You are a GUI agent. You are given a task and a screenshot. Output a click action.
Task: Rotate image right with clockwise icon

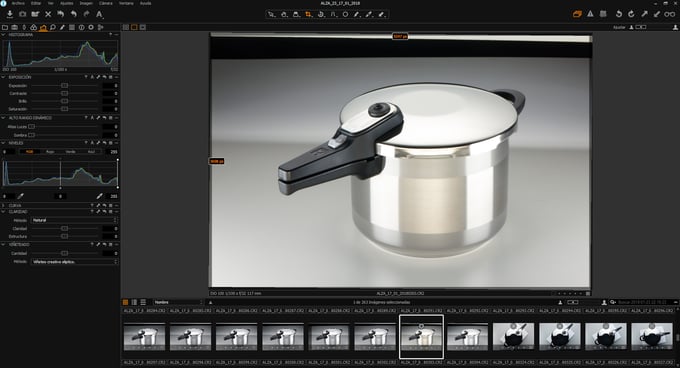(631, 14)
